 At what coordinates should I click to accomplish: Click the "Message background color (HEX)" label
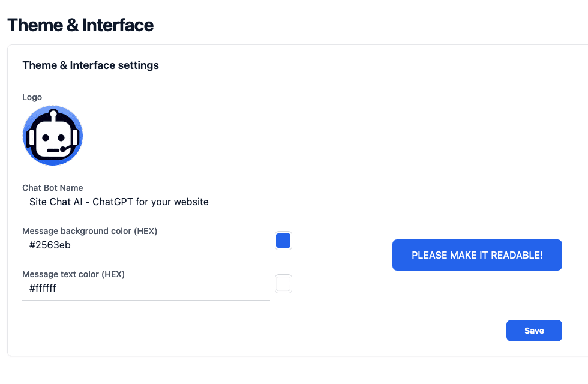[89, 230]
